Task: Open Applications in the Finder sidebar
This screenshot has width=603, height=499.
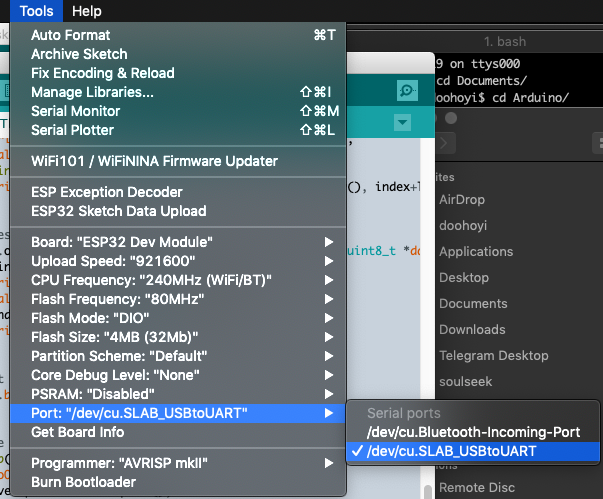Action: pos(475,252)
